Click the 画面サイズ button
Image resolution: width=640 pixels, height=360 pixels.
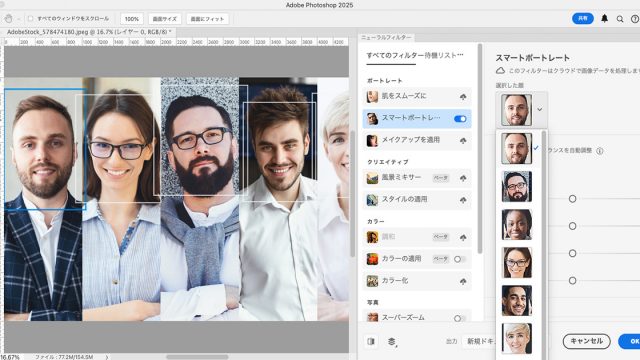pos(164,19)
